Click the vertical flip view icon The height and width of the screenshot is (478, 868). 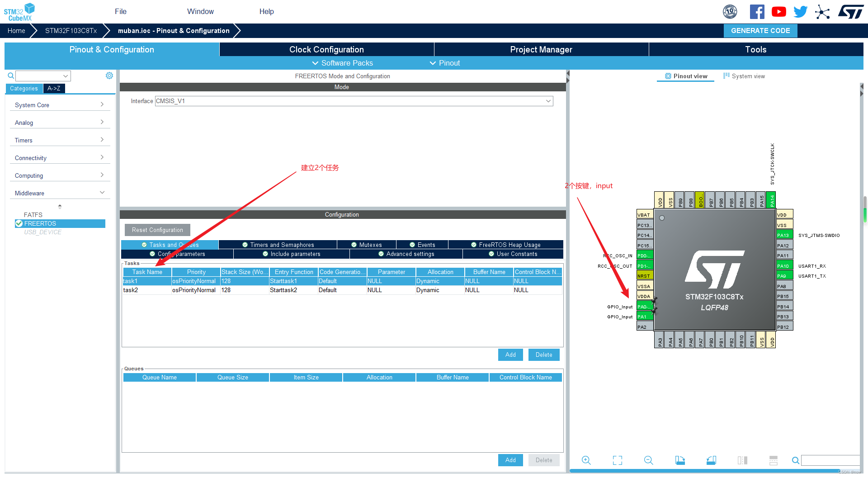pyautogui.click(x=742, y=460)
